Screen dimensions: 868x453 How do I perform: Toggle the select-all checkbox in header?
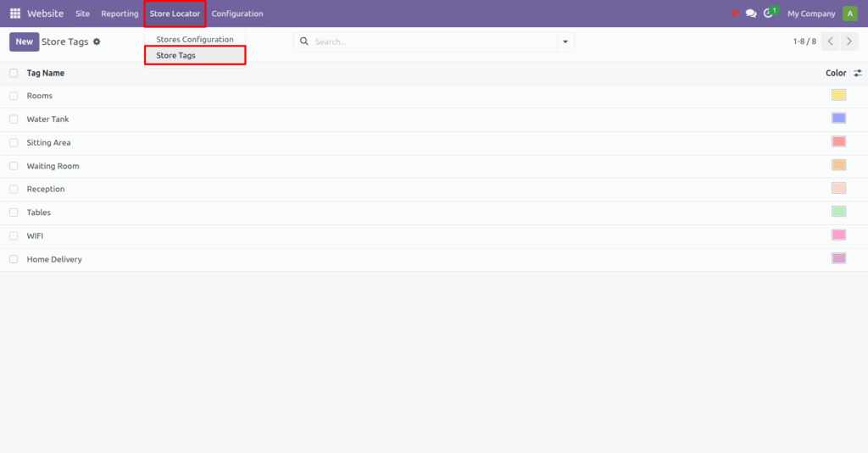14,73
